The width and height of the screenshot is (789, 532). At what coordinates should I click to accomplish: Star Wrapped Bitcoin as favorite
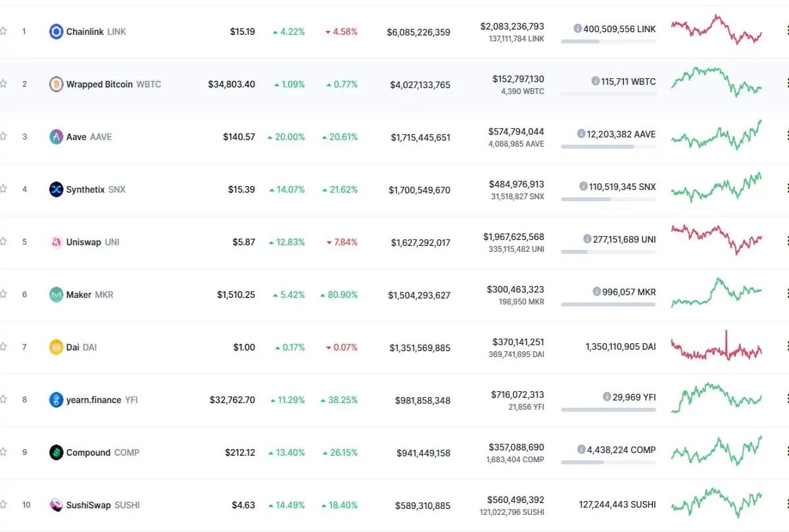3,84
